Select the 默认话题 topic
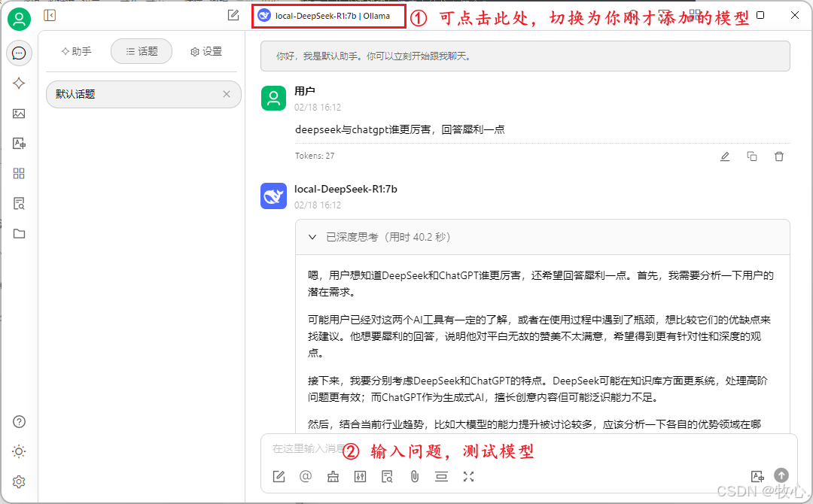 (144, 94)
